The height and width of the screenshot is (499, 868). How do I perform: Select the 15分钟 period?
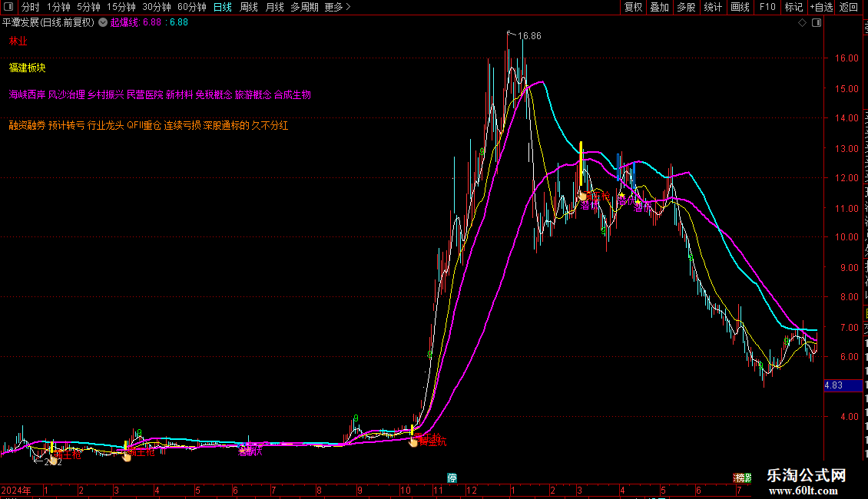coord(121,7)
